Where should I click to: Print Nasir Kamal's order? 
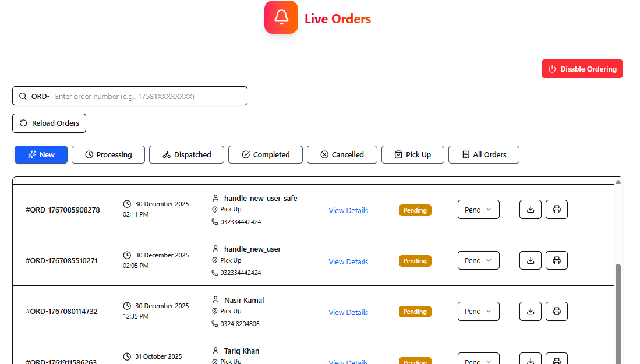pyautogui.click(x=557, y=312)
